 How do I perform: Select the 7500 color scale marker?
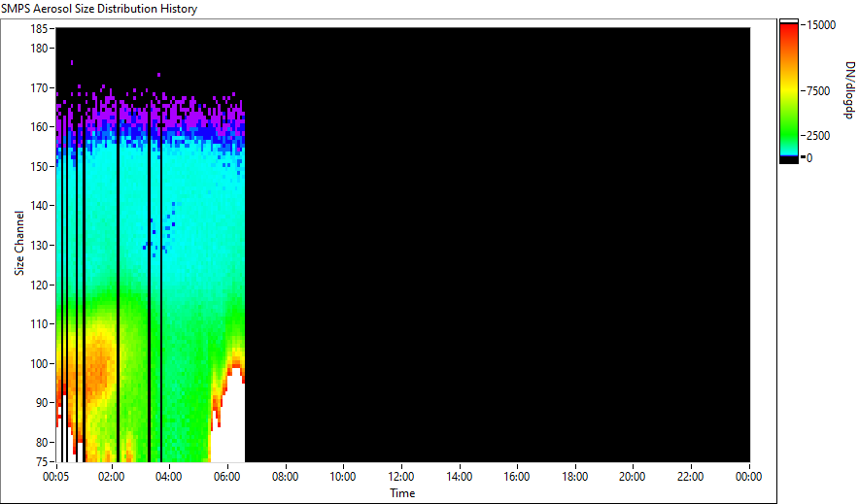tap(818, 91)
